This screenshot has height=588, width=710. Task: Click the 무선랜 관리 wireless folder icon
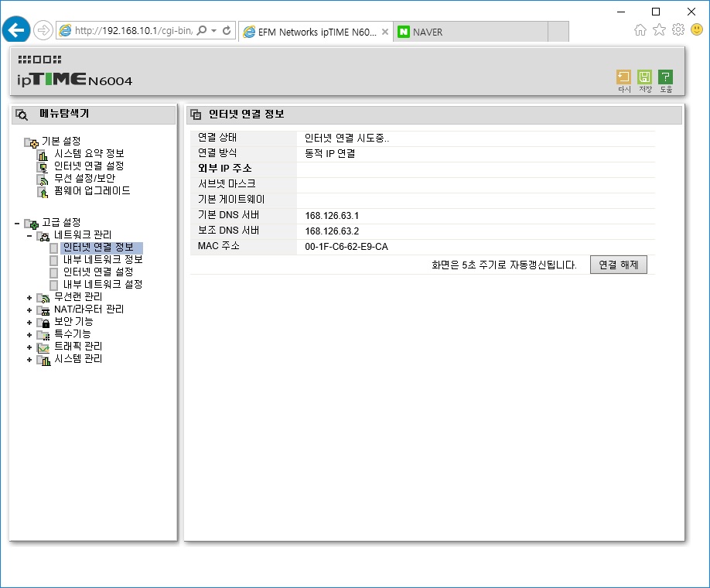click(x=43, y=298)
